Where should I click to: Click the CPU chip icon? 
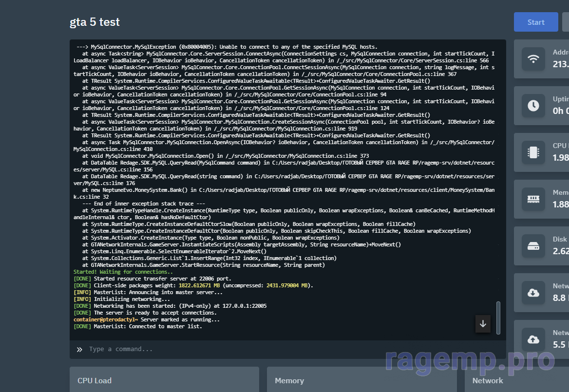(x=533, y=152)
